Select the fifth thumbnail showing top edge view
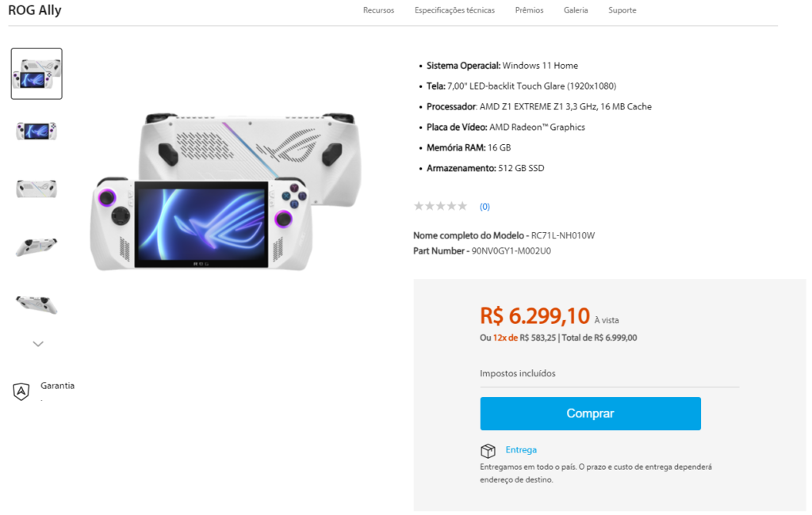This screenshot has height=515, width=812. click(36, 304)
